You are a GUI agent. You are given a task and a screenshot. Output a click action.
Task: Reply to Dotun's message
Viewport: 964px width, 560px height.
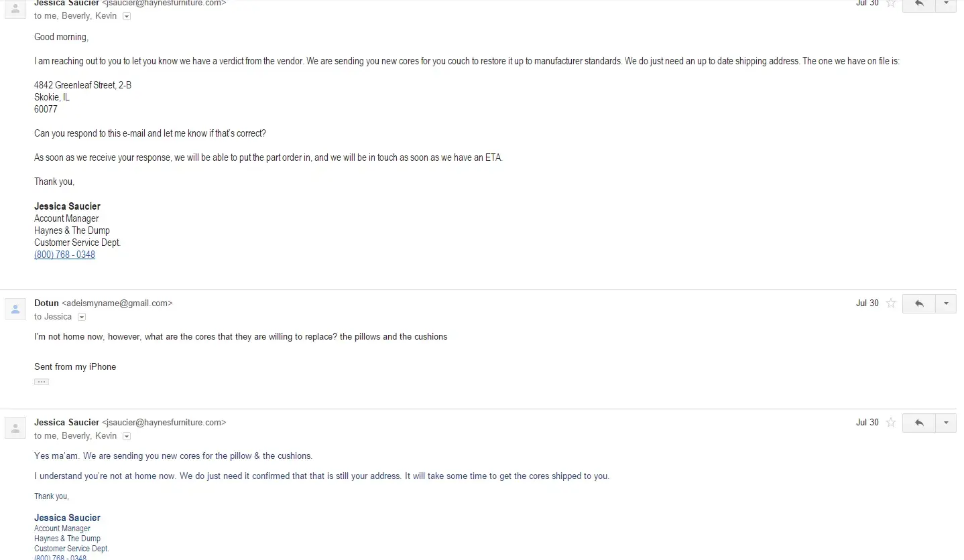(918, 303)
